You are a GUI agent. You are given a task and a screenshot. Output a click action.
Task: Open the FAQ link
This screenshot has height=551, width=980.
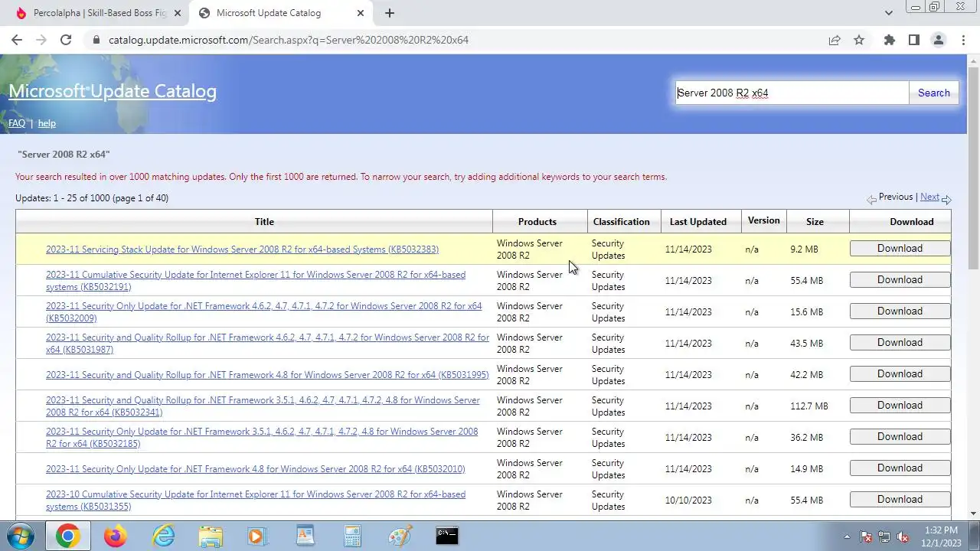pyautogui.click(x=17, y=123)
